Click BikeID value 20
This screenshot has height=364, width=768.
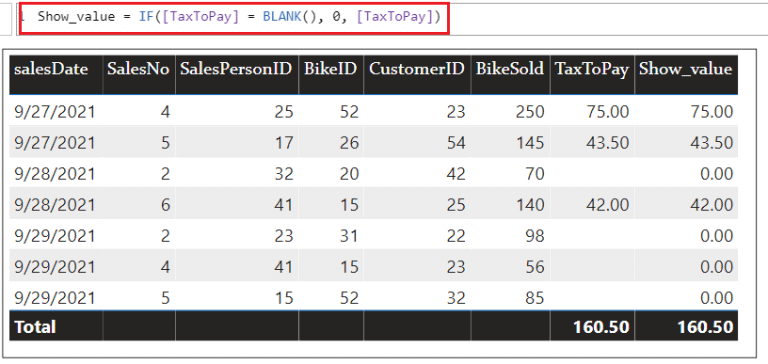click(349, 174)
